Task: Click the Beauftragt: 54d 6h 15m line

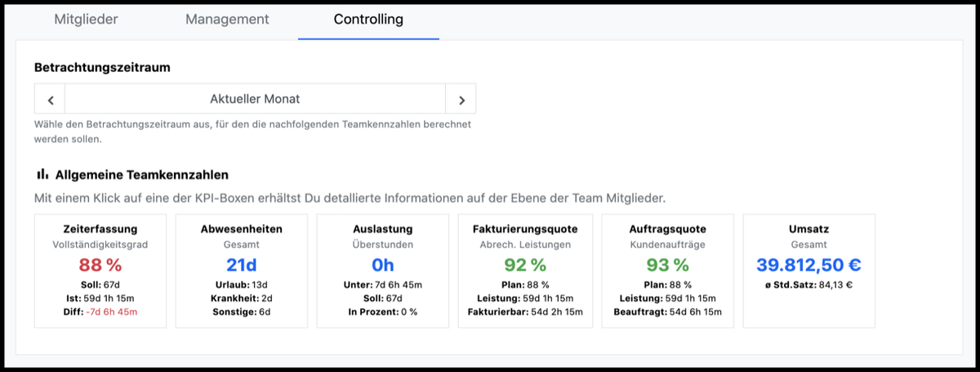Action: click(667, 312)
